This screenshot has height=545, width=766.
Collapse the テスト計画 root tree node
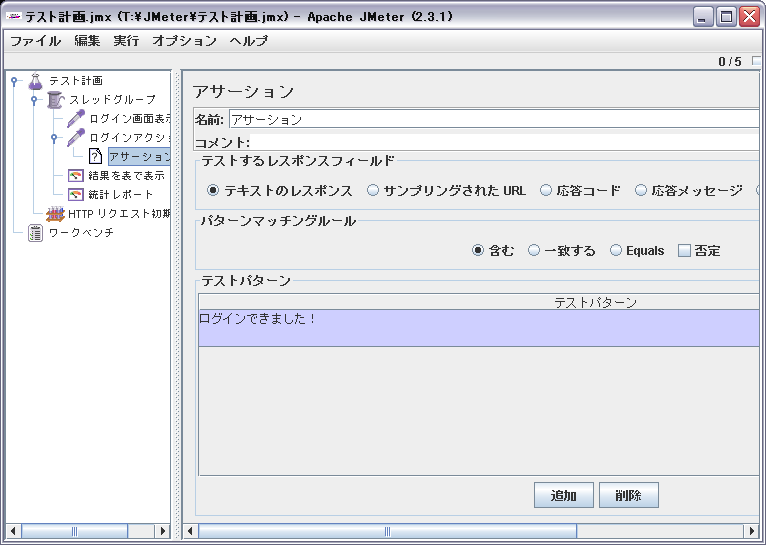pos(14,81)
